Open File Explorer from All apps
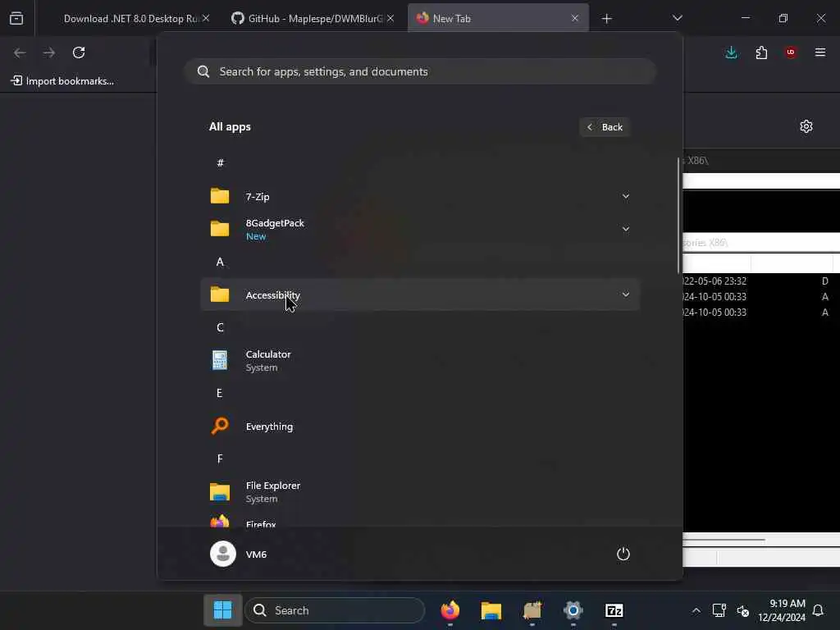Image resolution: width=840 pixels, height=630 pixels. pos(420,492)
